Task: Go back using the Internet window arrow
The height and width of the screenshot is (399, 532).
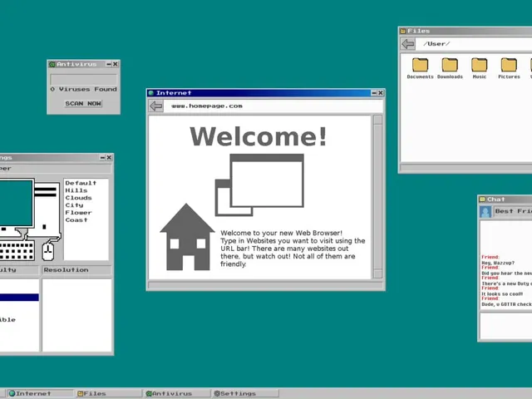Action: pos(156,106)
